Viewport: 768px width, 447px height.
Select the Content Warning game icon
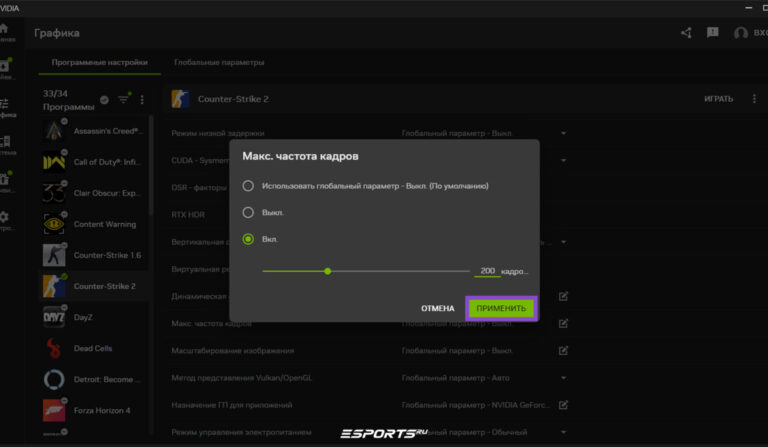54,224
